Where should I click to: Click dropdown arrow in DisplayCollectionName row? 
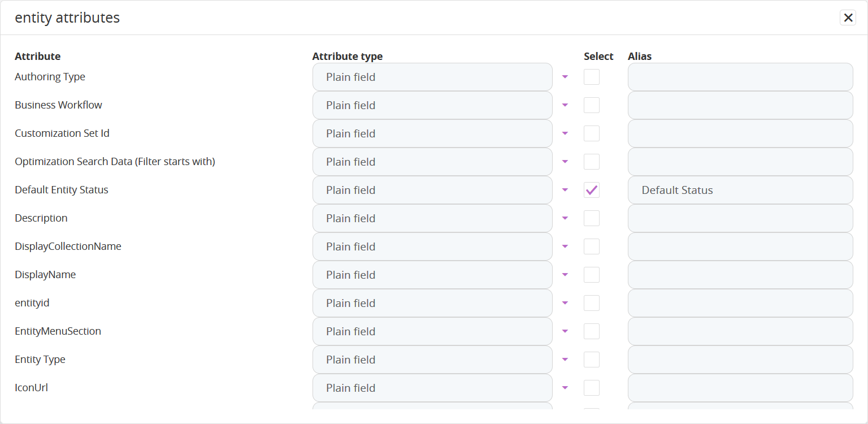tap(565, 246)
